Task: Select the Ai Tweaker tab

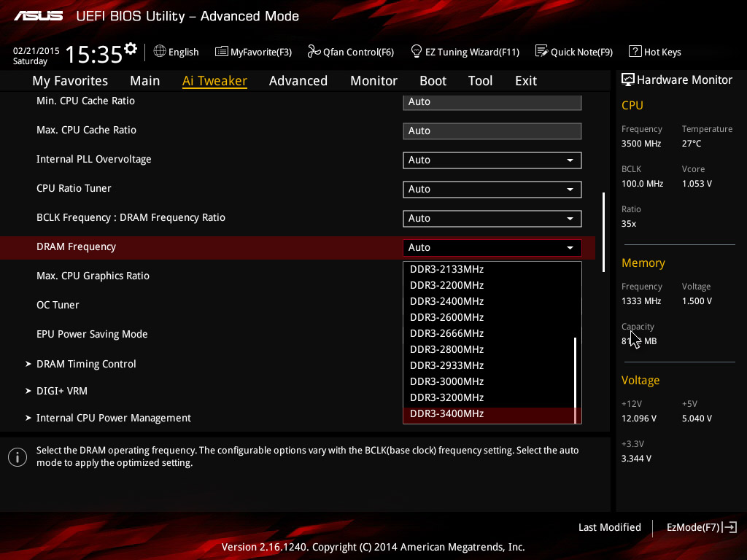Action: (x=214, y=81)
